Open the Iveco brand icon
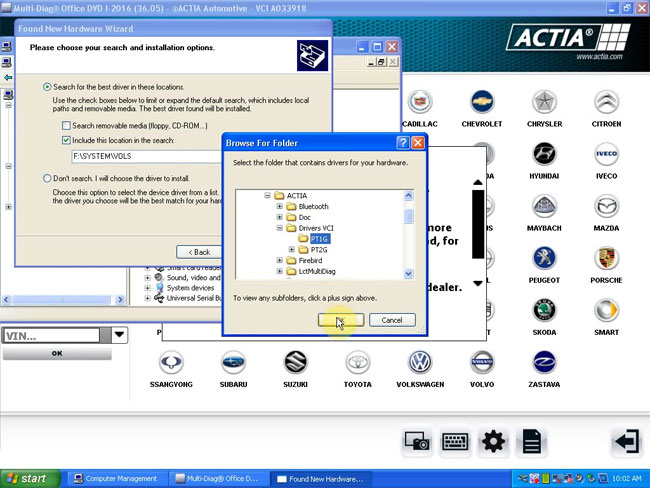 (606, 154)
